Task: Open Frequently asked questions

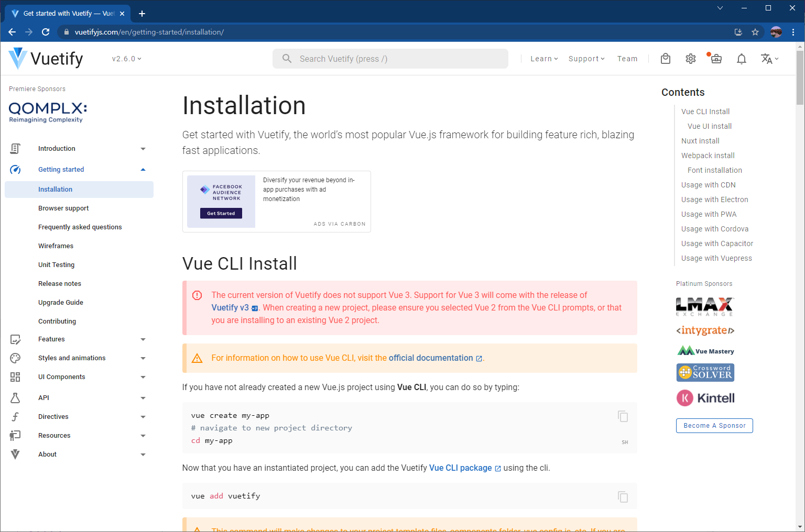Action: click(80, 227)
